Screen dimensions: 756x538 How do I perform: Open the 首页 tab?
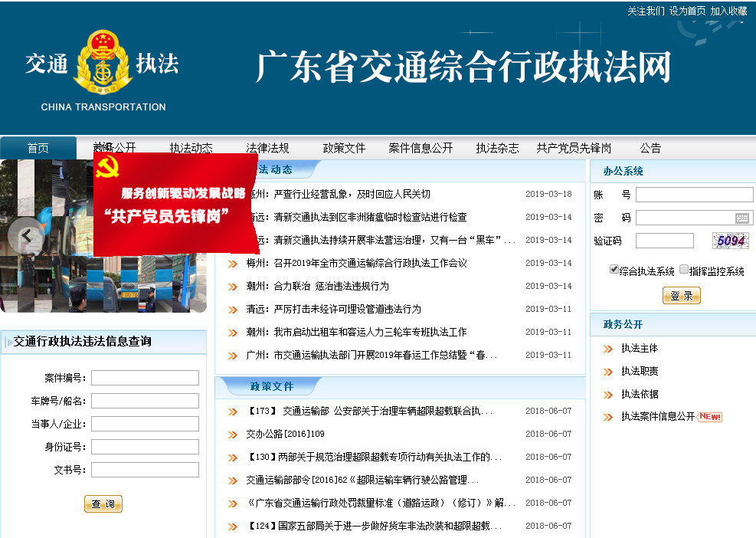[x=38, y=148]
